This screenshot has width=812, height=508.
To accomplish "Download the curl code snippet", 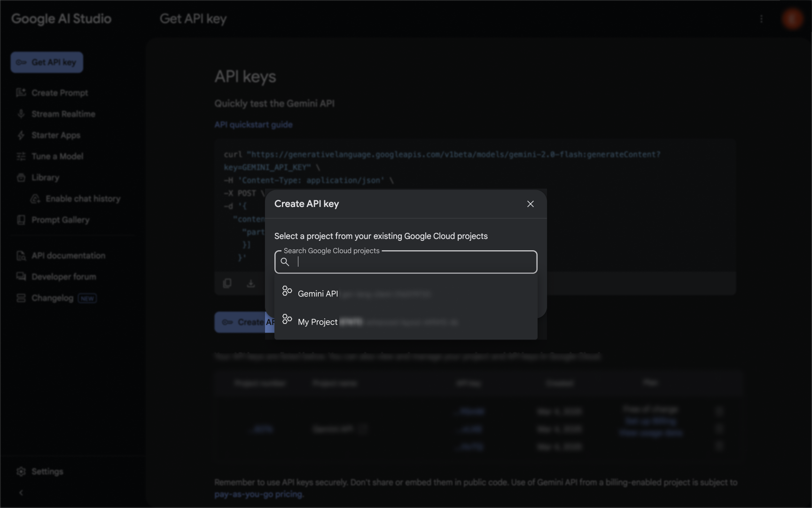I will coord(251,283).
